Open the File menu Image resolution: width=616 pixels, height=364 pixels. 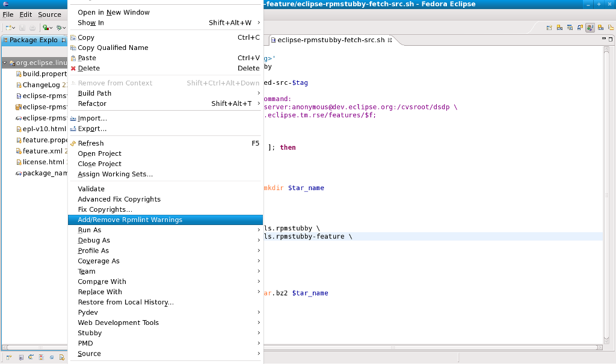click(8, 14)
